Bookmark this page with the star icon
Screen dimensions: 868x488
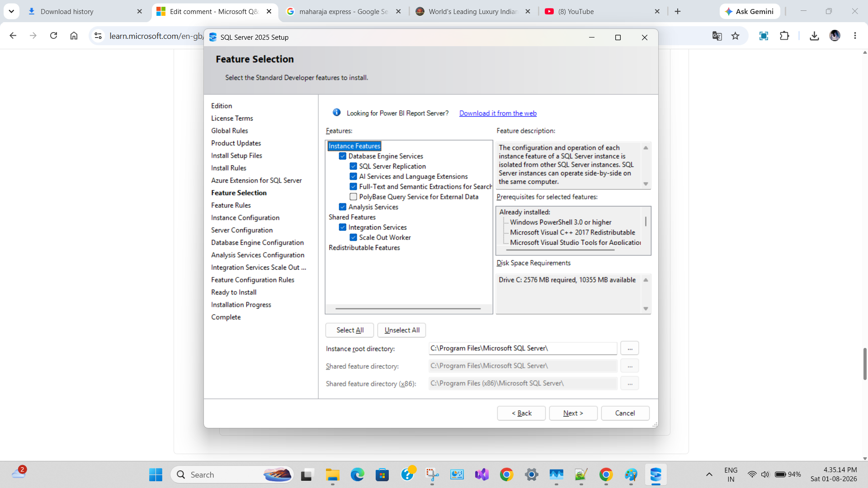click(736, 36)
